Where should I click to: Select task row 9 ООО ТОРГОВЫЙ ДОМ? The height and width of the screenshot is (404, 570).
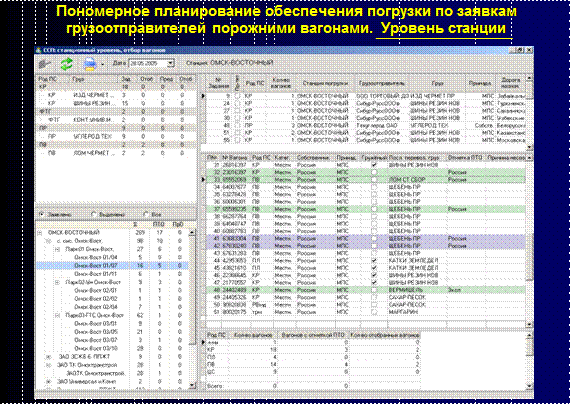366,96
